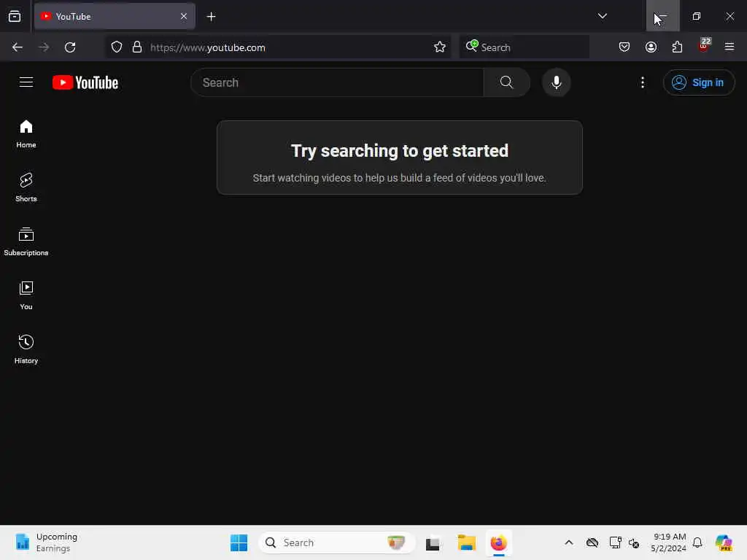Go back with browser back arrow
This screenshot has height=560, width=747.
coord(18,47)
